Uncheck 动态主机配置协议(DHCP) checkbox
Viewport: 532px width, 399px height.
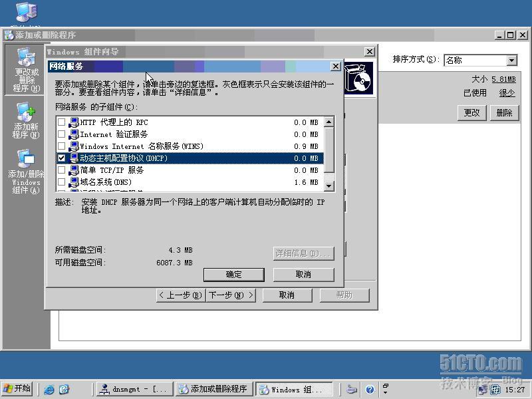click(x=61, y=158)
